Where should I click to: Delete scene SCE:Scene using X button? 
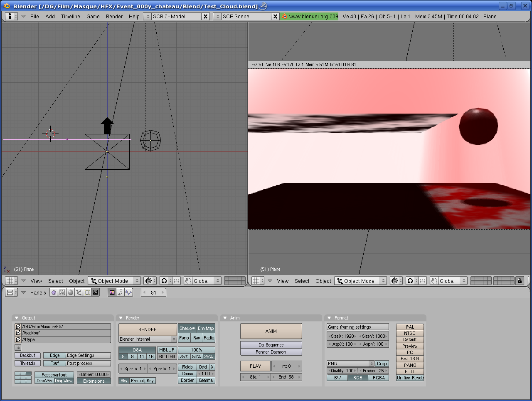pyautogui.click(x=275, y=16)
